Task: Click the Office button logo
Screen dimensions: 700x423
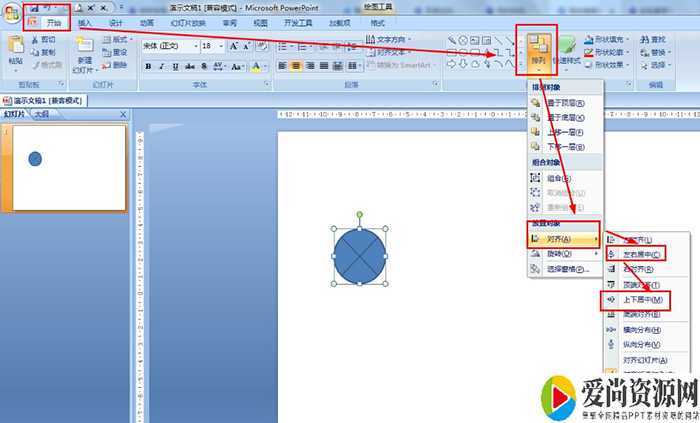Action: (x=14, y=12)
